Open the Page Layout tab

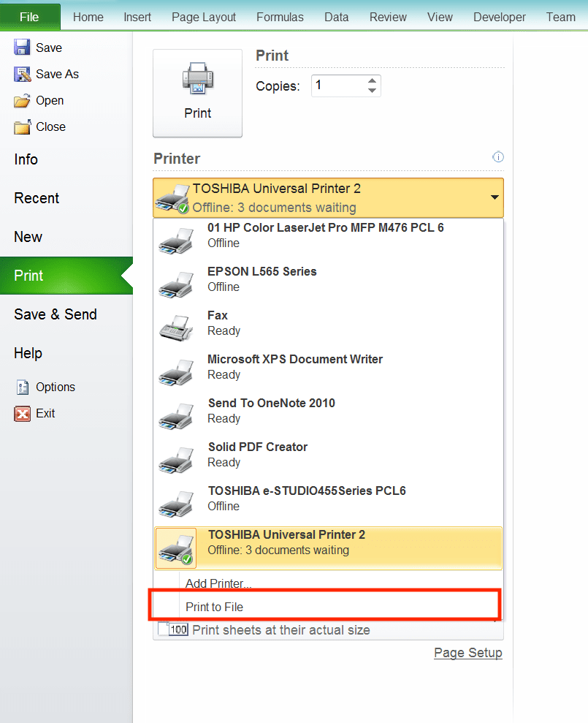[204, 17]
